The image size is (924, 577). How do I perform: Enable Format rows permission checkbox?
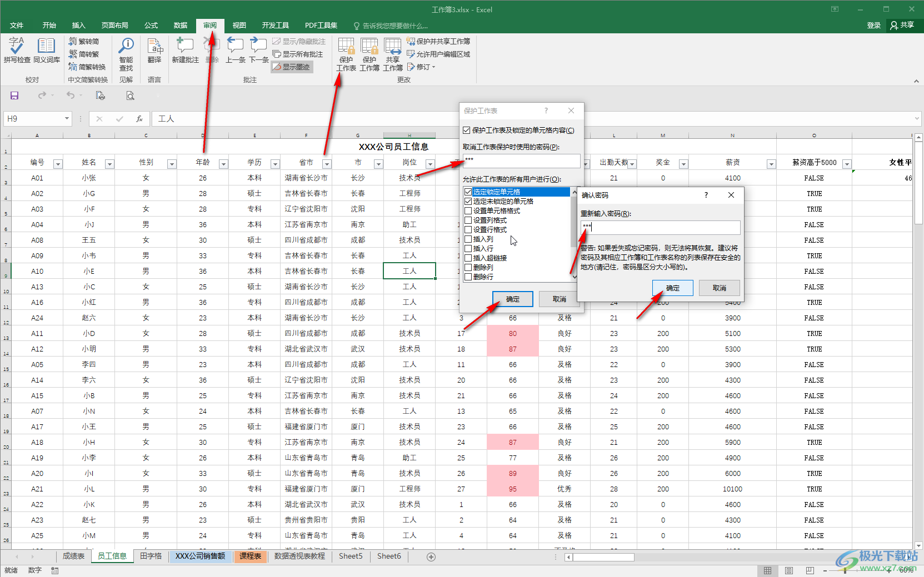coord(468,230)
